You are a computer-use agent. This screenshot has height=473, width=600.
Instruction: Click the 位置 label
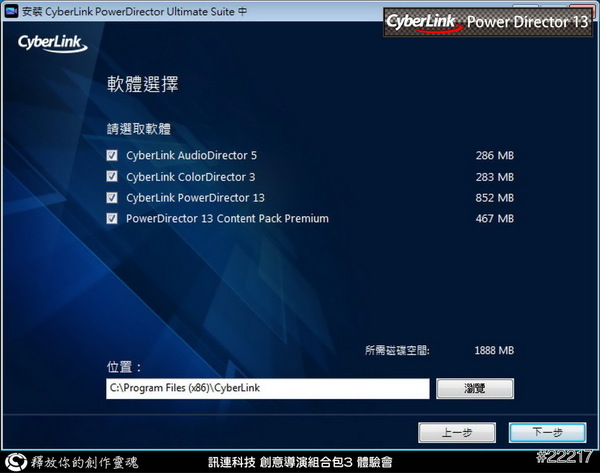(124, 367)
